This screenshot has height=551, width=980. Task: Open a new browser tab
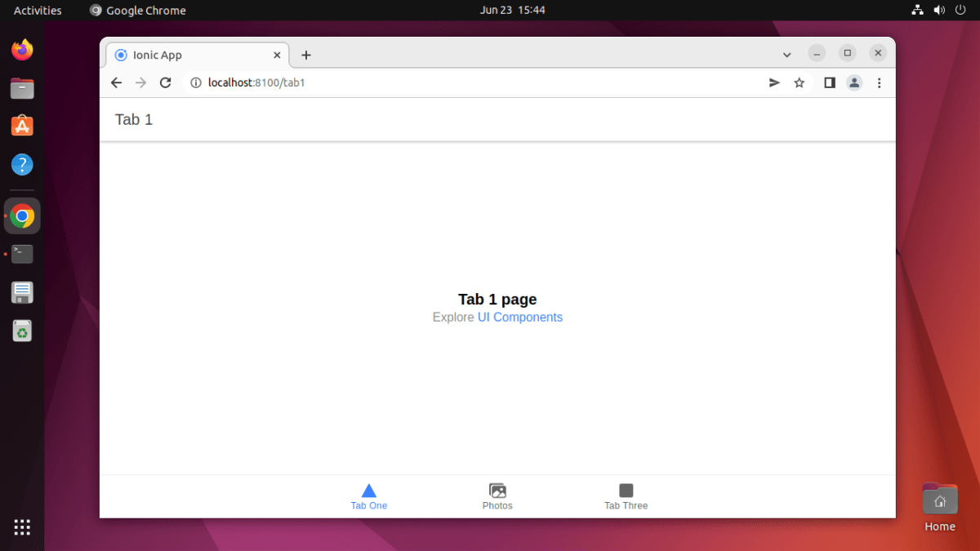coord(306,55)
